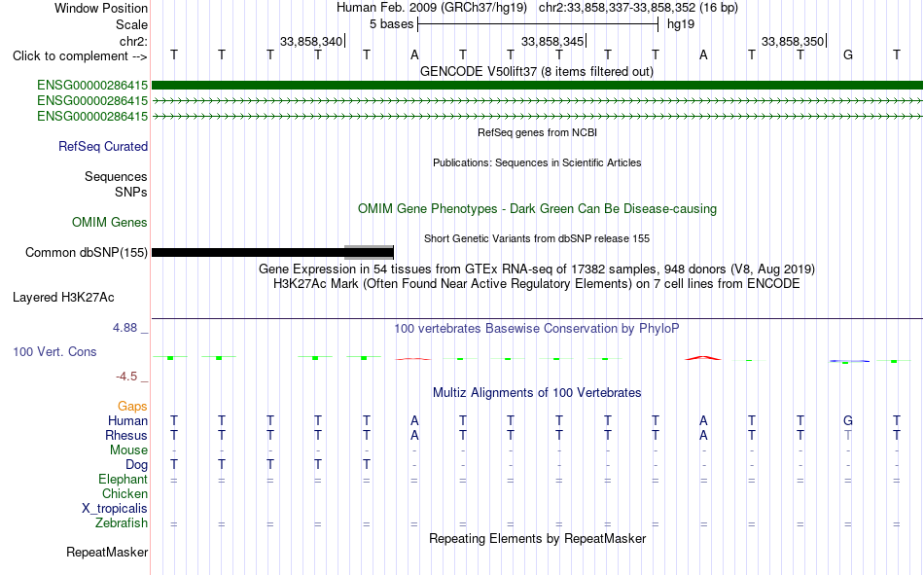Click the 'RefSeq genes from NCBI' title
This screenshot has width=924, height=575.
coord(538,132)
